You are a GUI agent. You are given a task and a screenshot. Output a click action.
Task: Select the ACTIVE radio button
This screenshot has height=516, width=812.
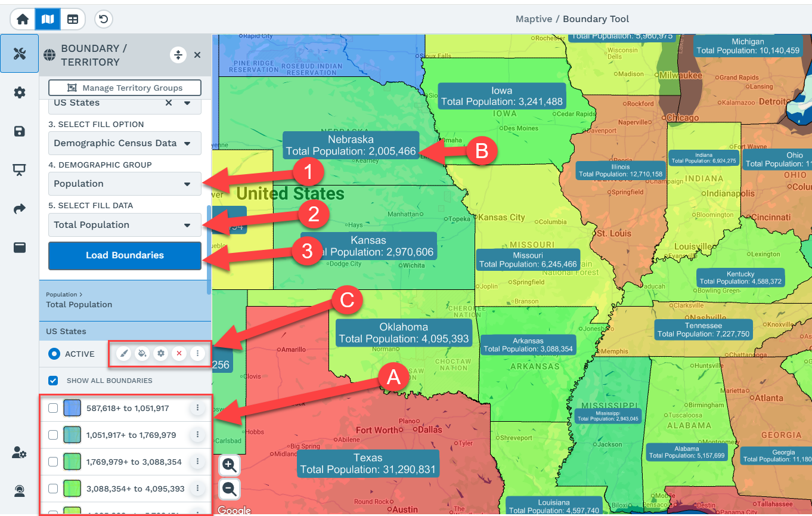click(54, 354)
